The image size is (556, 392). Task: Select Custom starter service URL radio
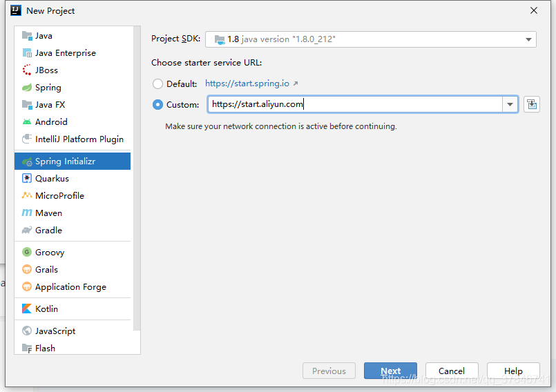[x=158, y=105]
